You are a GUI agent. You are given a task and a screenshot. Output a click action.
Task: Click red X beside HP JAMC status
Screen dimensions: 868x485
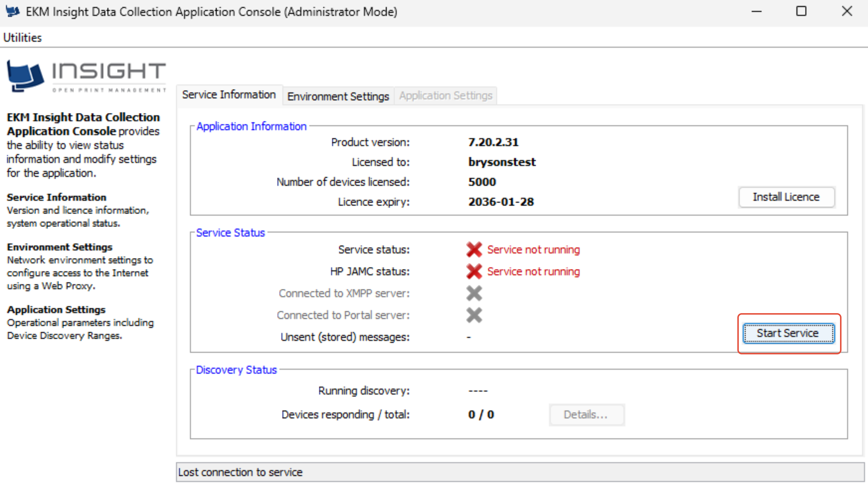point(474,272)
